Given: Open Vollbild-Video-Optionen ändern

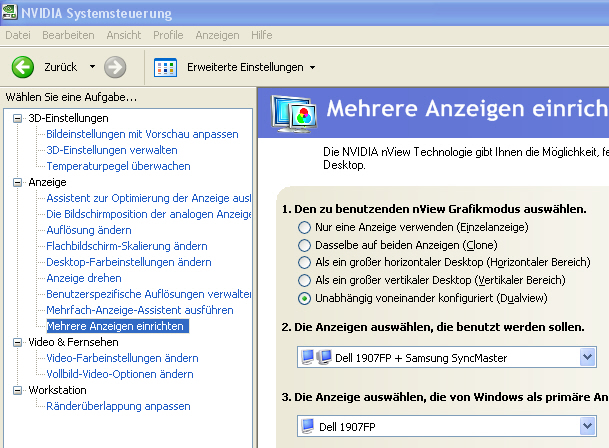Looking at the screenshot, I should [120, 374].
